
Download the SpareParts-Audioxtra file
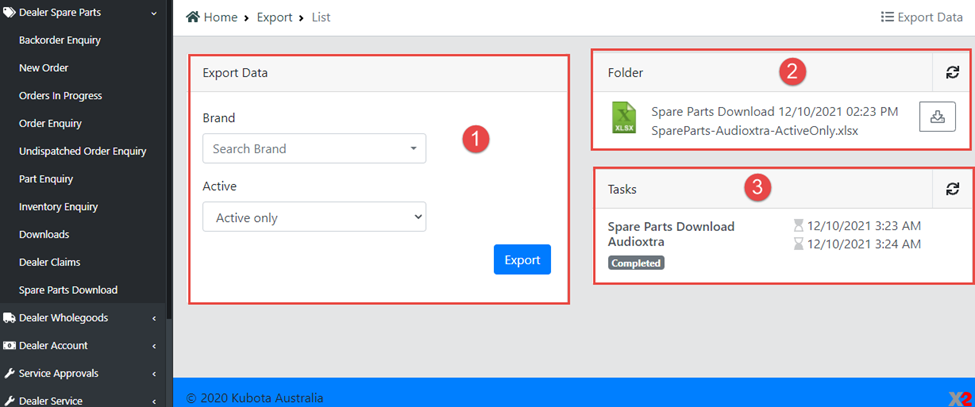[937, 116]
